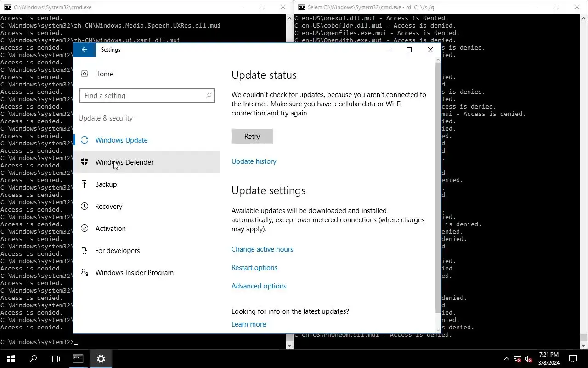Viewport: 588px width, 368px height.
Task: Click the For developers tools icon
Action: pyautogui.click(x=85, y=250)
